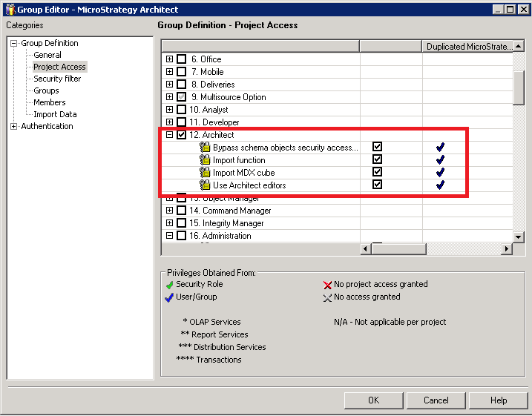Expand the 15. Integrity Manager group
Image resolution: width=532 pixels, height=416 pixels.
tap(169, 222)
